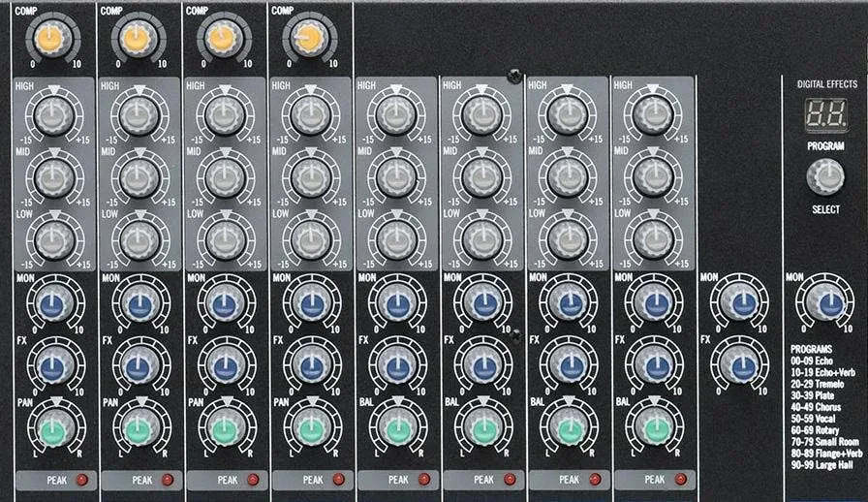Viewport: 868px width, 502px height.
Task: Choose the 00-09 Echo program entry
Action: point(812,361)
